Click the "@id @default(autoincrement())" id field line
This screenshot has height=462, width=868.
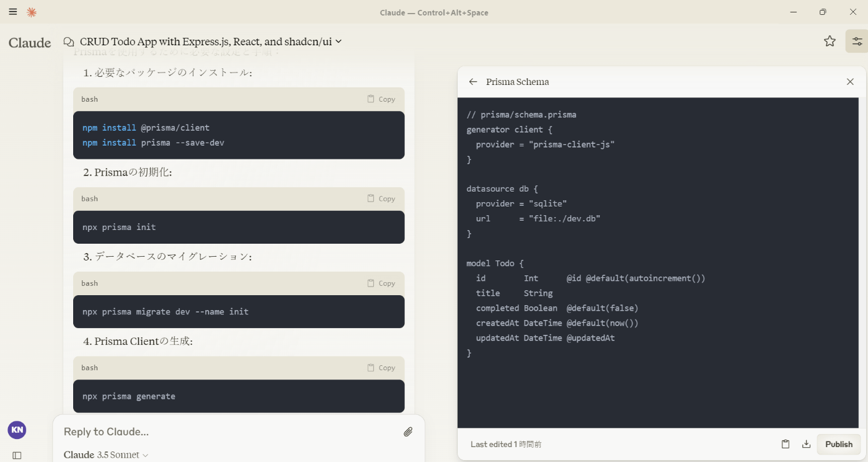pos(591,278)
